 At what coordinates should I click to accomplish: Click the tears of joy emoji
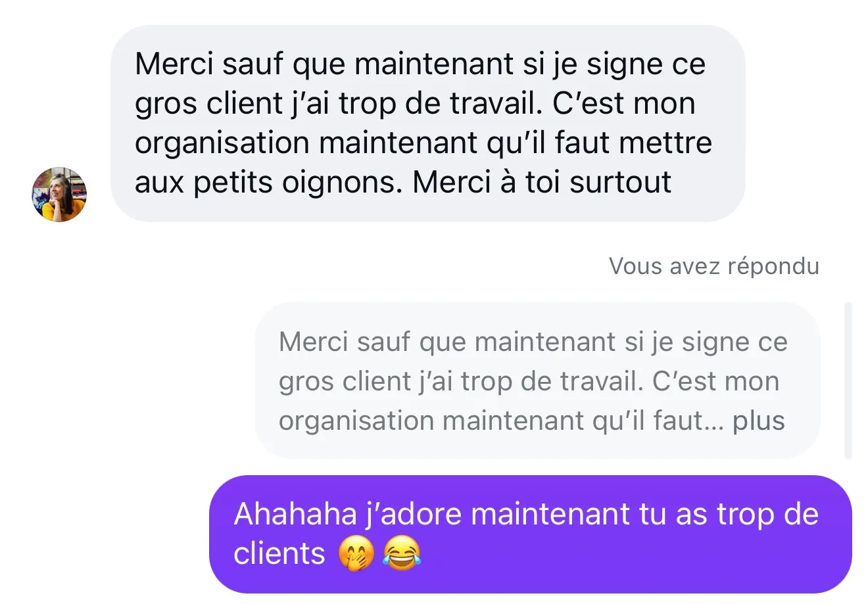click(401, 554)
